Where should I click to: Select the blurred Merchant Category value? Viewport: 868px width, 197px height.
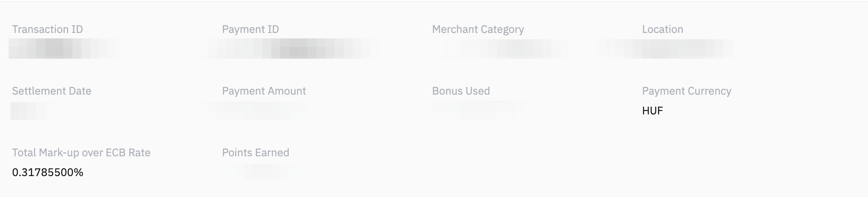[x=501, y=49]
